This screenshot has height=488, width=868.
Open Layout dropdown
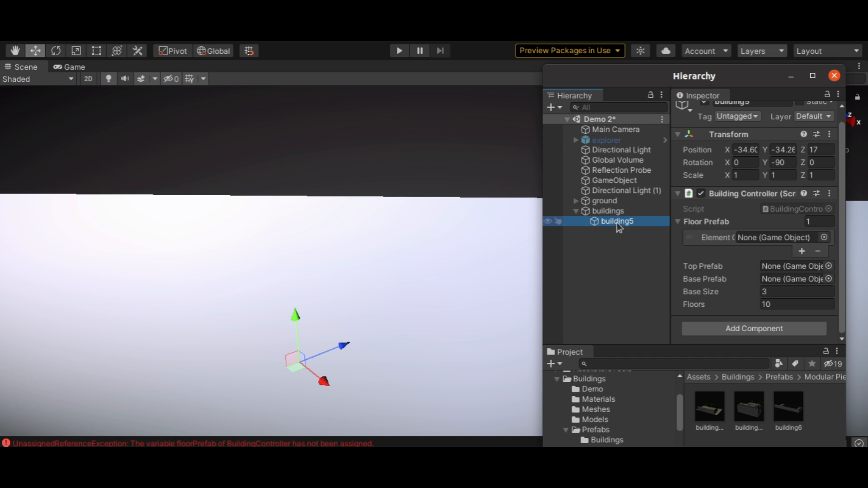[x=828, y=51]
